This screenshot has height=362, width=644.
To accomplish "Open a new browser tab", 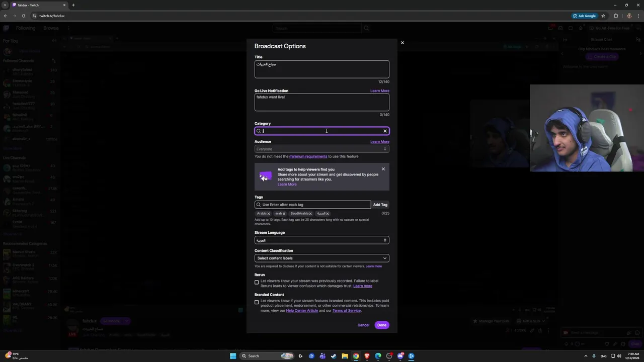I will click(73, 5).
